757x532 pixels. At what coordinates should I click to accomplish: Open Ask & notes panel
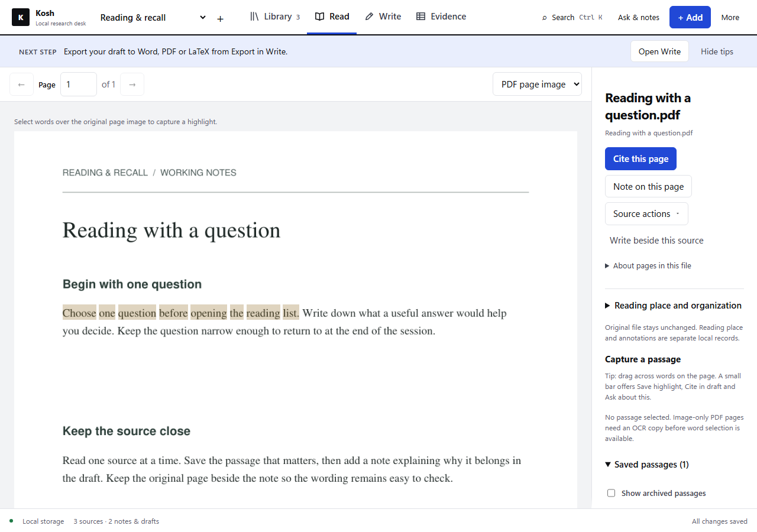pos(639,17)
